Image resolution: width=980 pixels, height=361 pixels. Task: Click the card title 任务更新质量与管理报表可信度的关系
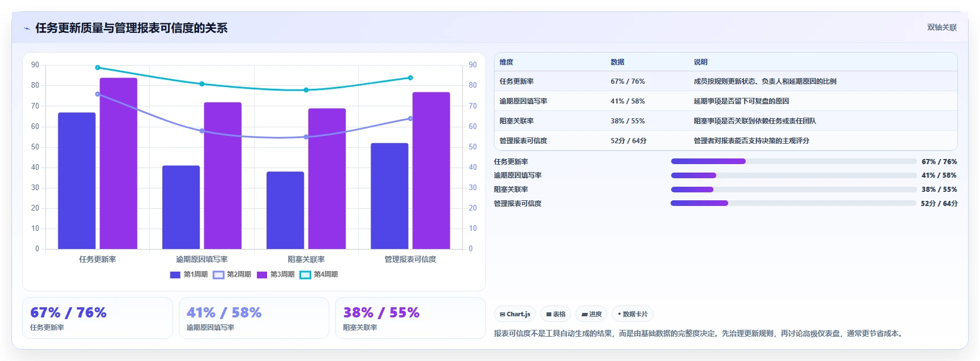[x=131, y=28]
